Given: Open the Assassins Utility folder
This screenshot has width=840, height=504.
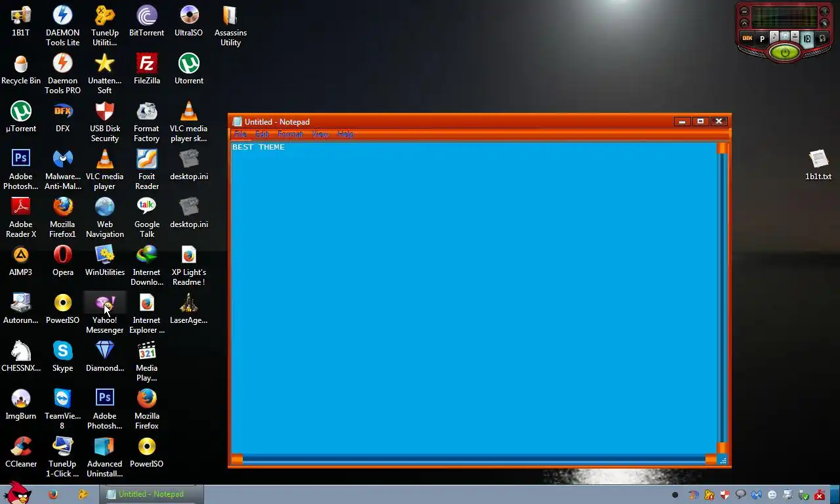Looking at the screenshot, I should (230, 26).
